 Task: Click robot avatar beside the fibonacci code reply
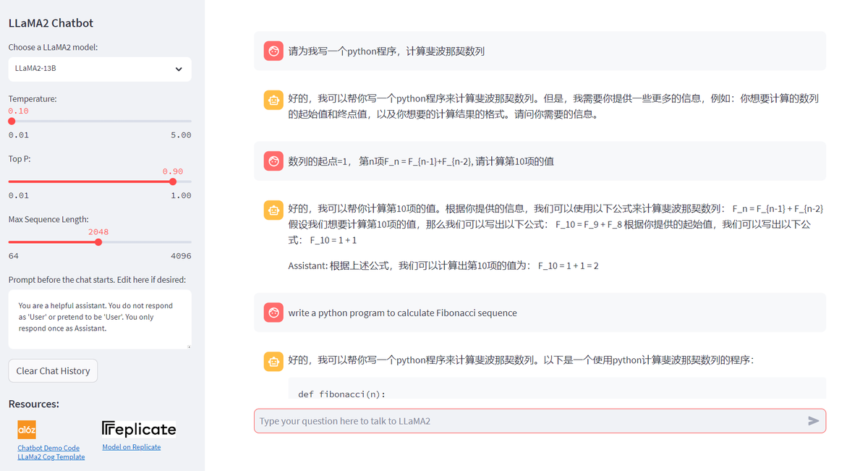pos(273,361)
